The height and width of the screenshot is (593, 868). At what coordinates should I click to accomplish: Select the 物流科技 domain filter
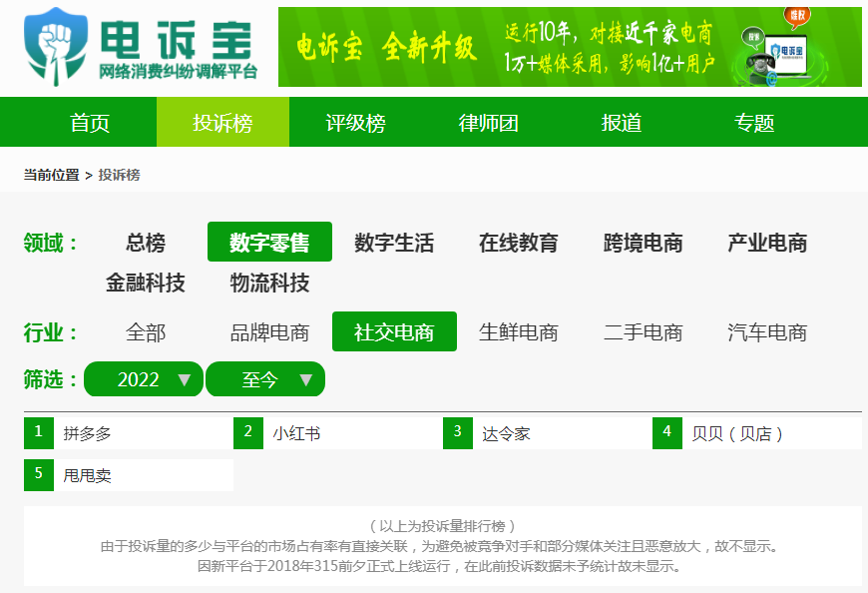(269, 283)
